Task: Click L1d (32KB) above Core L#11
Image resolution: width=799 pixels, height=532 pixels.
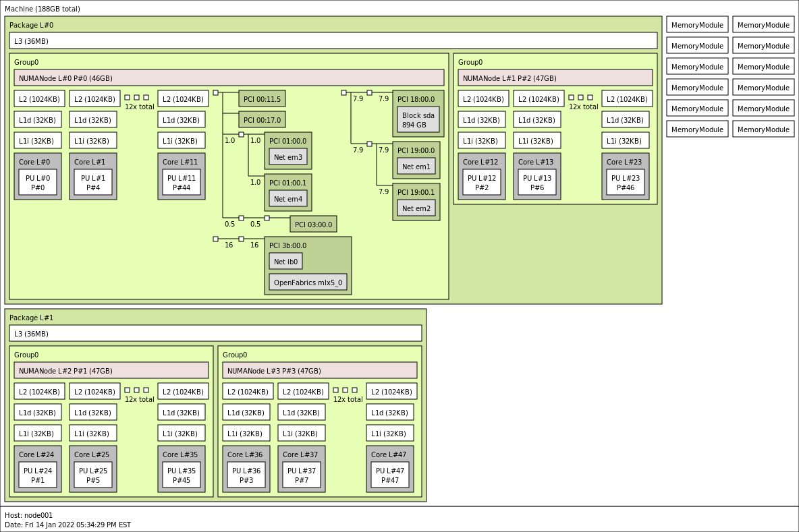Action: coord(182,119)
